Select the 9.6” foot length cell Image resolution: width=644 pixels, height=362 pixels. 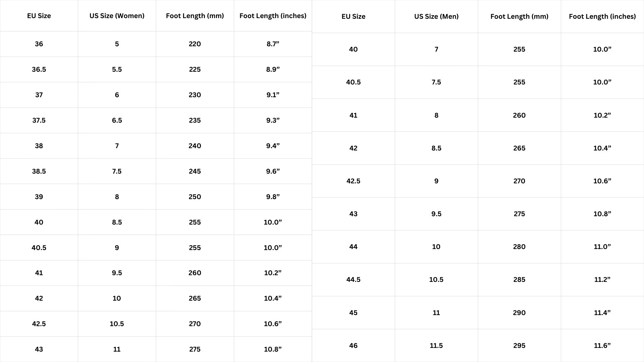tap(273, 171)
